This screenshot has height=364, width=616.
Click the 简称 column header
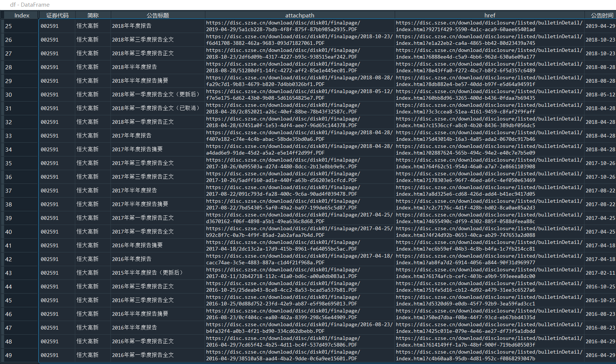[93, 15]
